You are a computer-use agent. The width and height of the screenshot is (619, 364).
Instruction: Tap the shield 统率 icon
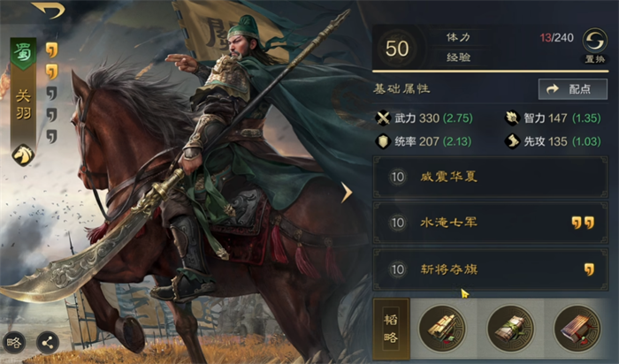pos(383,141)
